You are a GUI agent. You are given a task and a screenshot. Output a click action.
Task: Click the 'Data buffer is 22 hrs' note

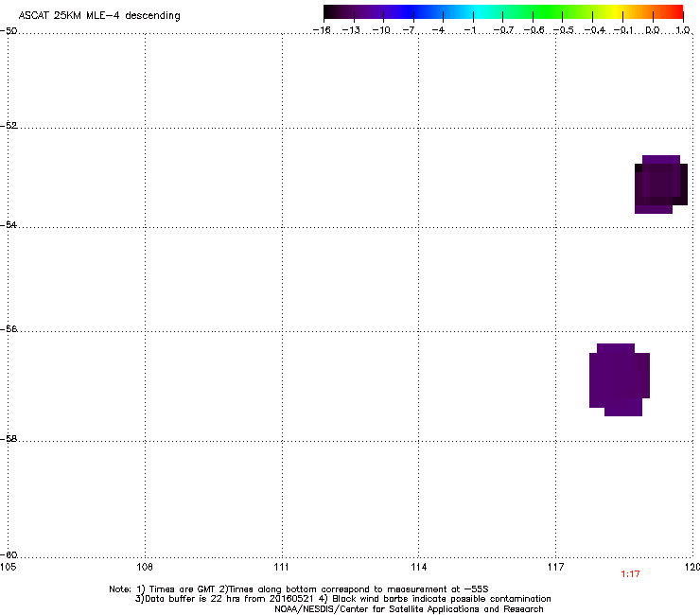(x=342, y=599)
